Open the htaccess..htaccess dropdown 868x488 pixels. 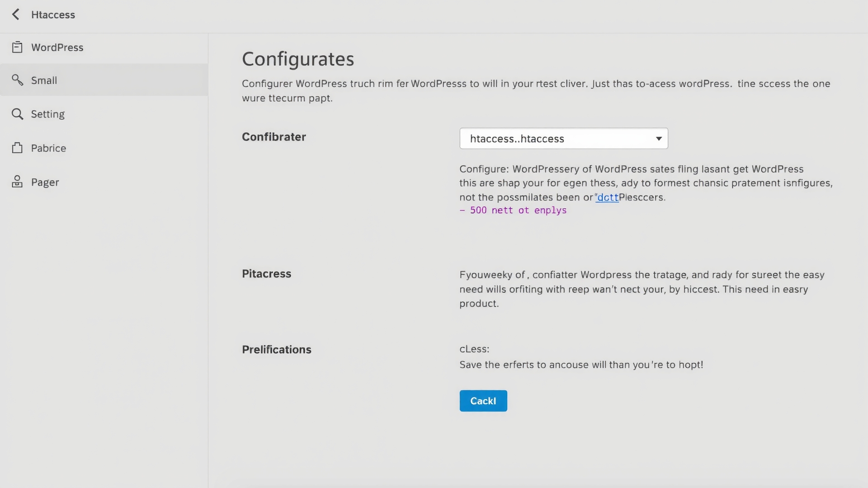tap(563, 139)
